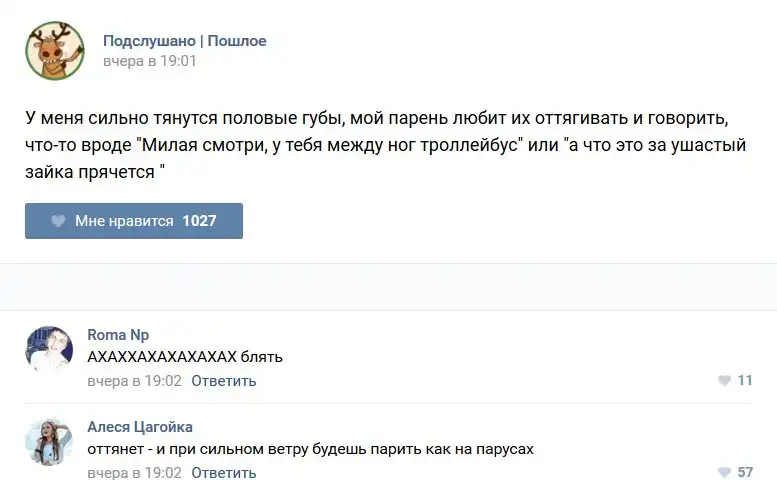Visit the Алеся Цагойка profile name link
Screen dimensions: 777x480
pos(140,427)
